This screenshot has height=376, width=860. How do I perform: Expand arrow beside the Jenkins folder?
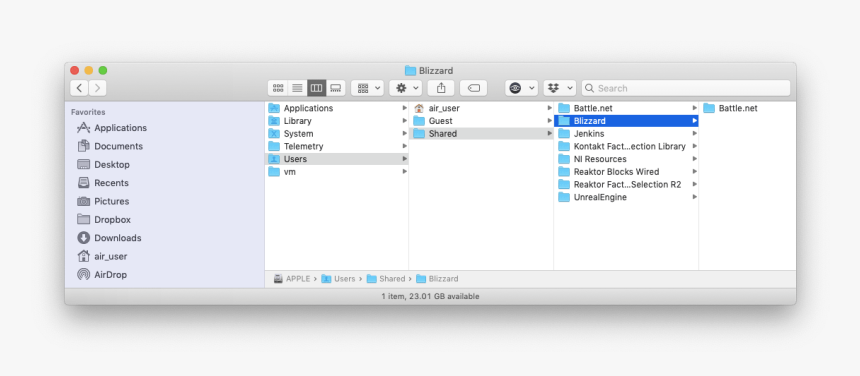(x=694, y=133)
